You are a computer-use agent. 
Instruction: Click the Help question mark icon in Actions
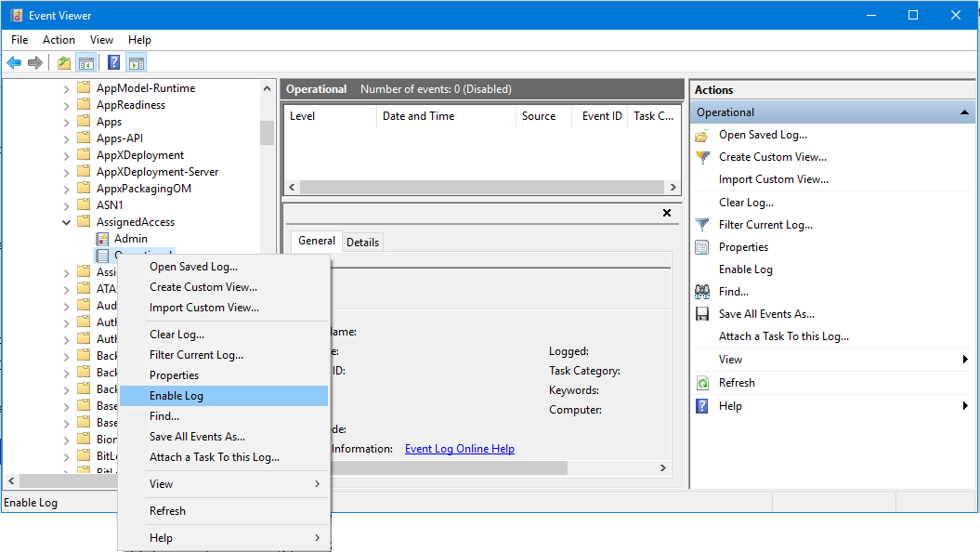coord(702,406)
